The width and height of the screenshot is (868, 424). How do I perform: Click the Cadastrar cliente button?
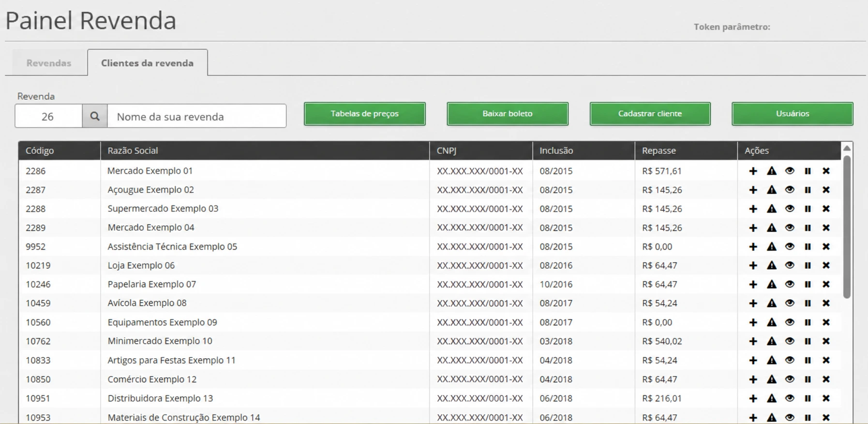(x=650, y=114)
